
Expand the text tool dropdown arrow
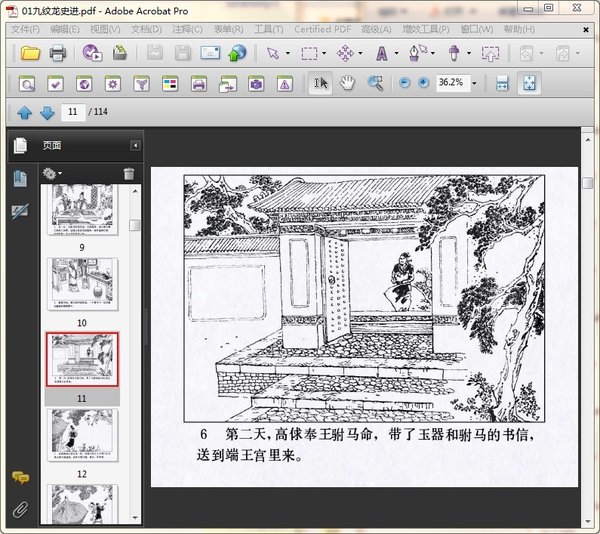pos(396,53)
